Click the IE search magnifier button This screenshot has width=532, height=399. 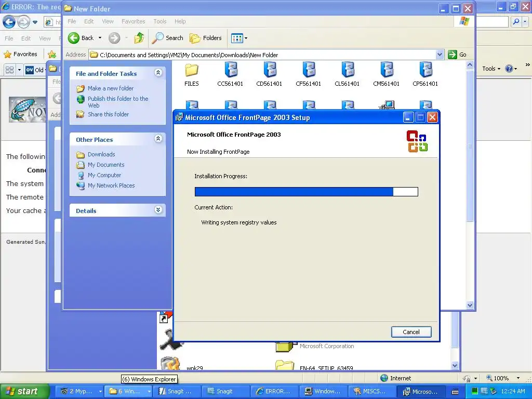(516, 22)
